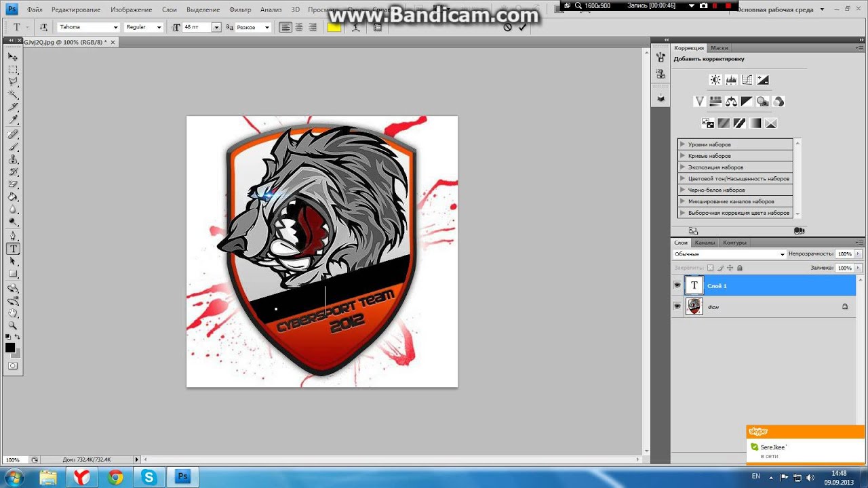Center the text alignment
This screenshot has height=488, width=868.
[x=299, y=27]
